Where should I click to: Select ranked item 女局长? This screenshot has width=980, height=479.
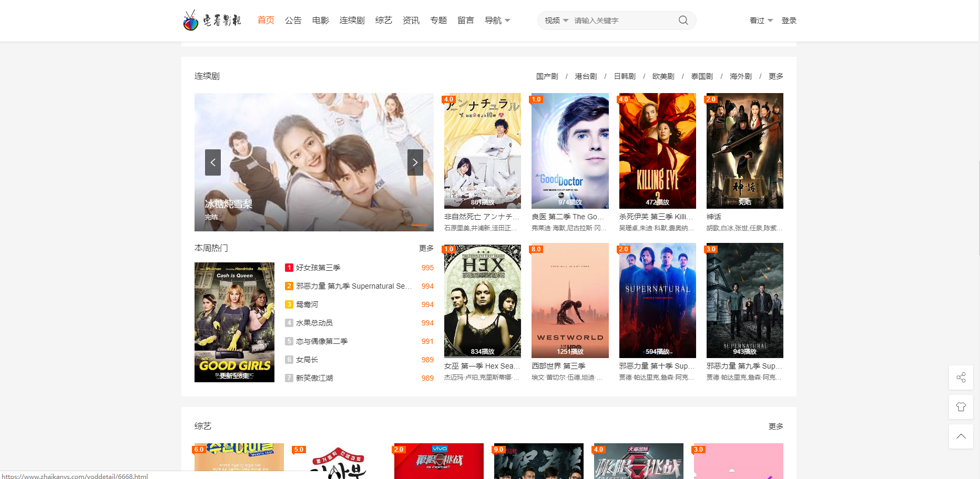pos(307,360)
